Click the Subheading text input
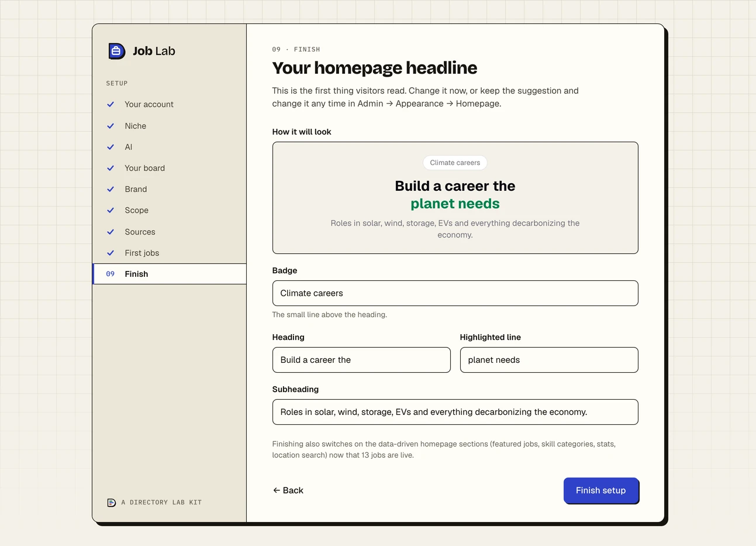Viewport: 756px width, 546px height. (x=455, y=412)
